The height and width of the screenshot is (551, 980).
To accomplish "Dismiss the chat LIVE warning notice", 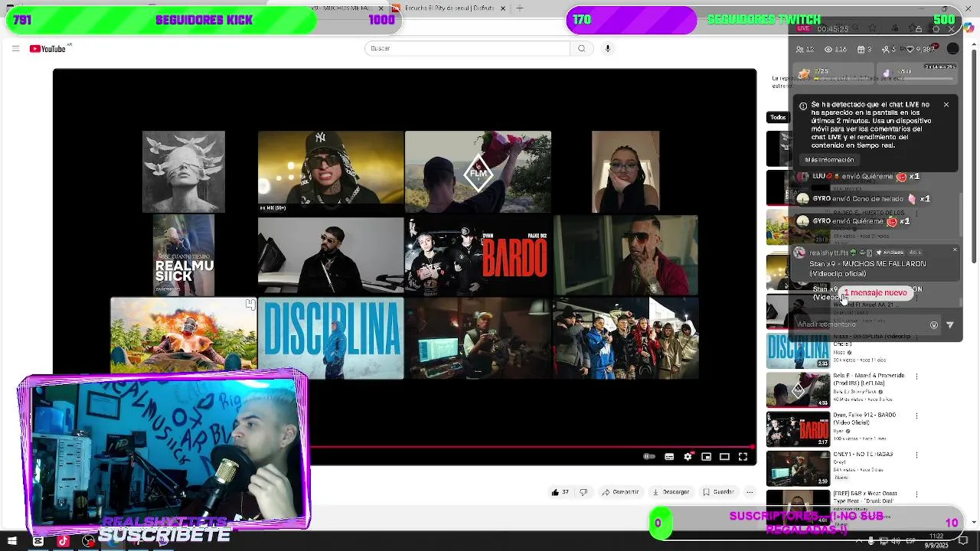I will coord(946,105).
